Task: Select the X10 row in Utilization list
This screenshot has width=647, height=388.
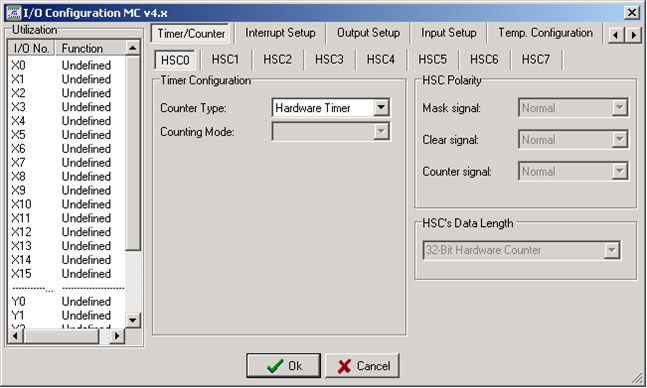Action: coord(66,204)
